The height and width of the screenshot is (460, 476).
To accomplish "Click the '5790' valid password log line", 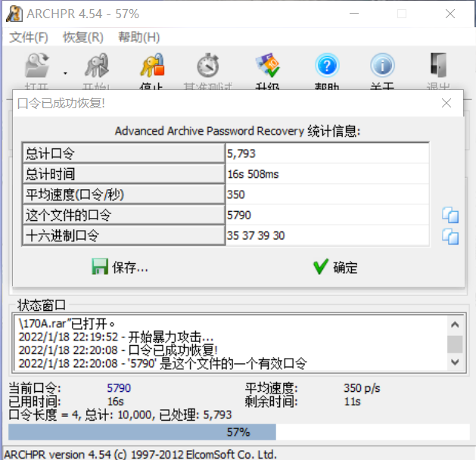I will tap(163, 363).
